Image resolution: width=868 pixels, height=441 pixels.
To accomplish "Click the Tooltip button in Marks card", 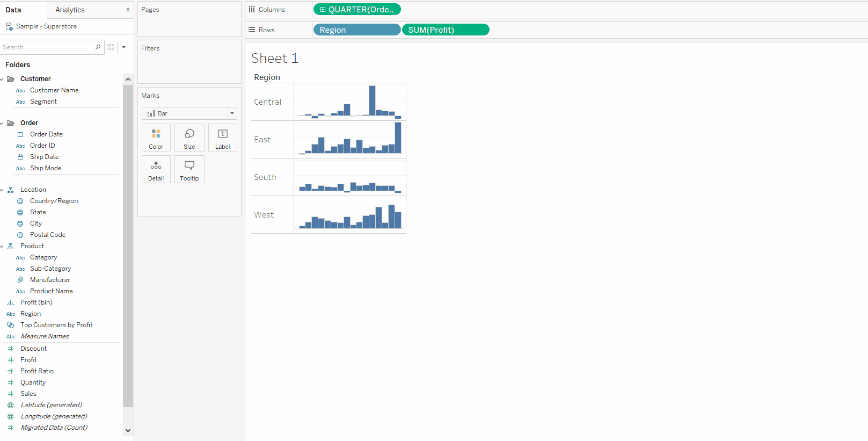I will pyautogui.click(x=189, y=169).
